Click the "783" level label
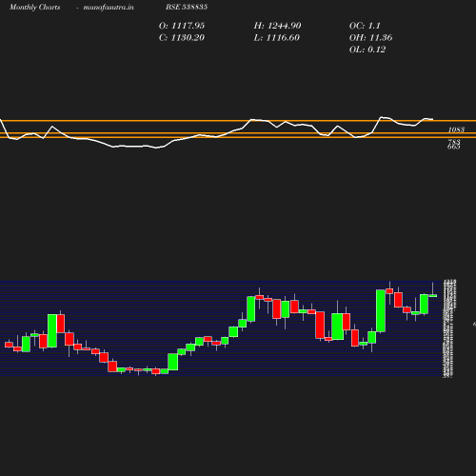The height and width of the screenshot is (476, 476). [454, 142]
